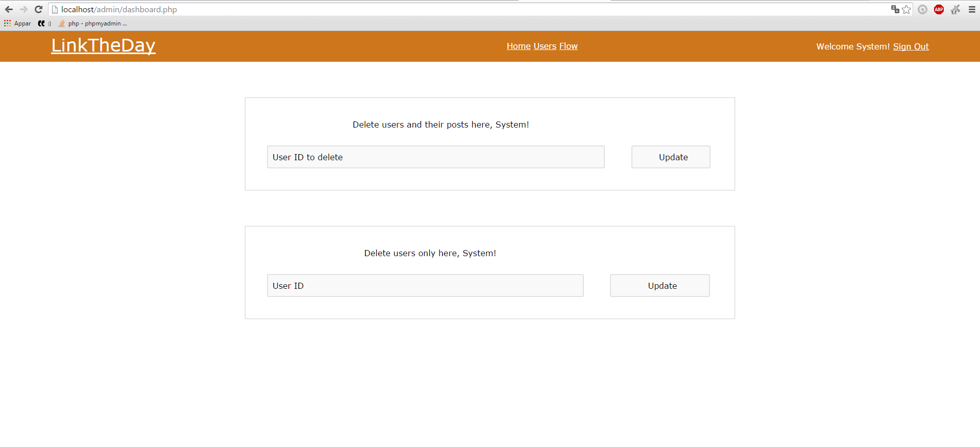Click the 'User ID' input in the users-only form

(x=425, y=286)
